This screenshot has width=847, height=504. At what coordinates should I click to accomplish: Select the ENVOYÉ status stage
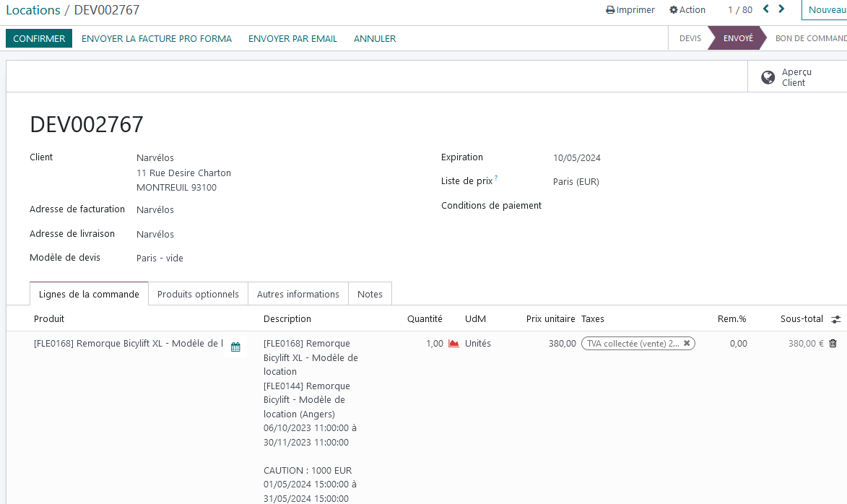tap(738, 38)
